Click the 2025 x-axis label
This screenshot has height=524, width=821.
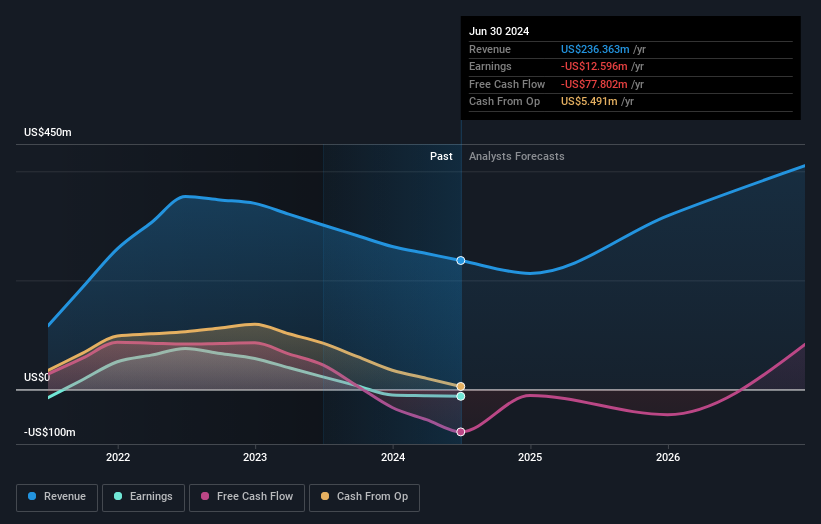tap(530, 458)
